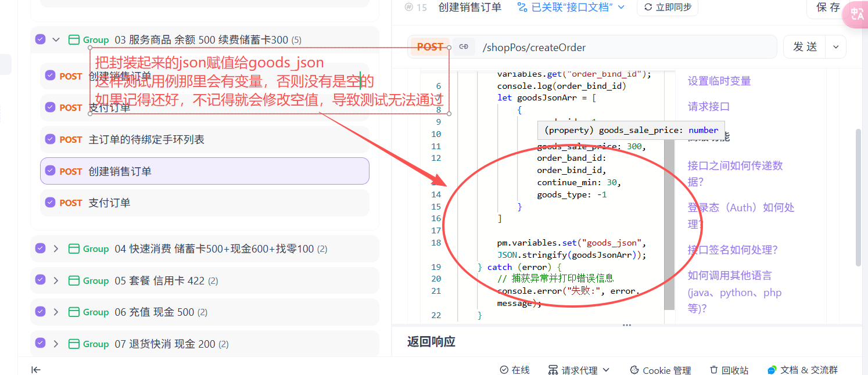Click the 在线 status indicator
Screen dimensions: 868x375
(515, 370)
